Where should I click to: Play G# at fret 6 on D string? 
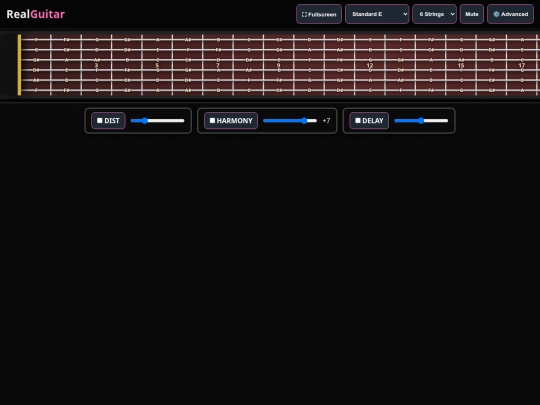click(x=188, y=70)
